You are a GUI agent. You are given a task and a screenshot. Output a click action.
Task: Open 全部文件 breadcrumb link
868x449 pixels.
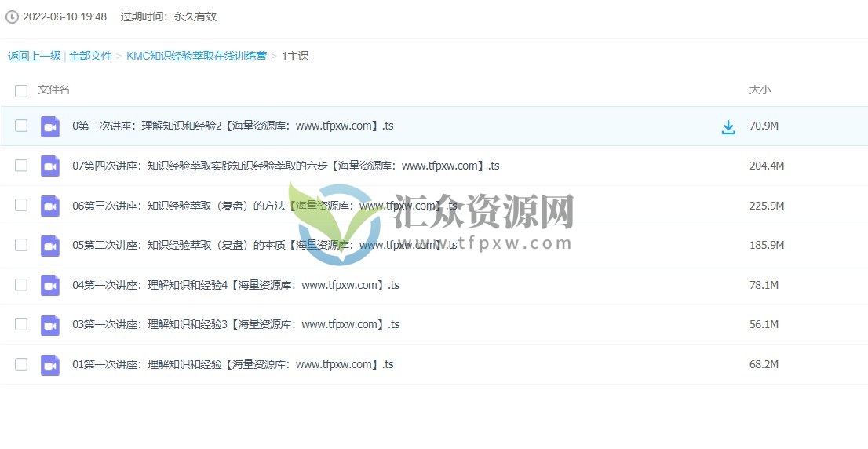click(x=90, y=56)
